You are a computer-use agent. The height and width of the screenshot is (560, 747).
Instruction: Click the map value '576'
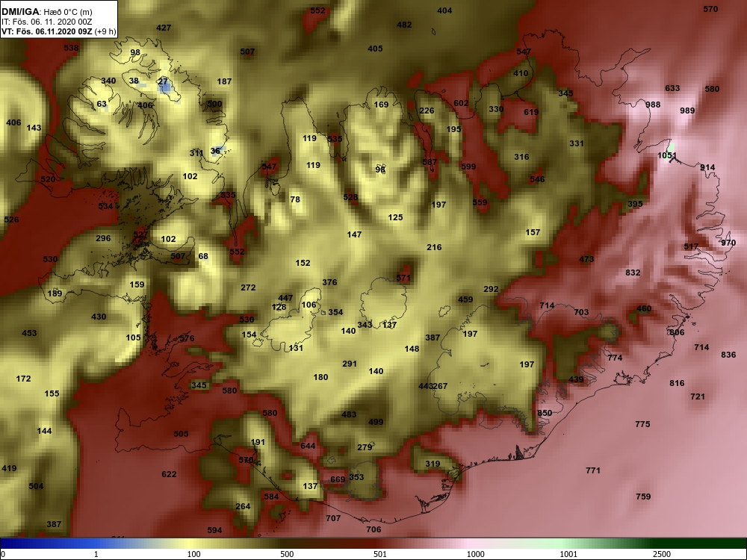[187, 338]
